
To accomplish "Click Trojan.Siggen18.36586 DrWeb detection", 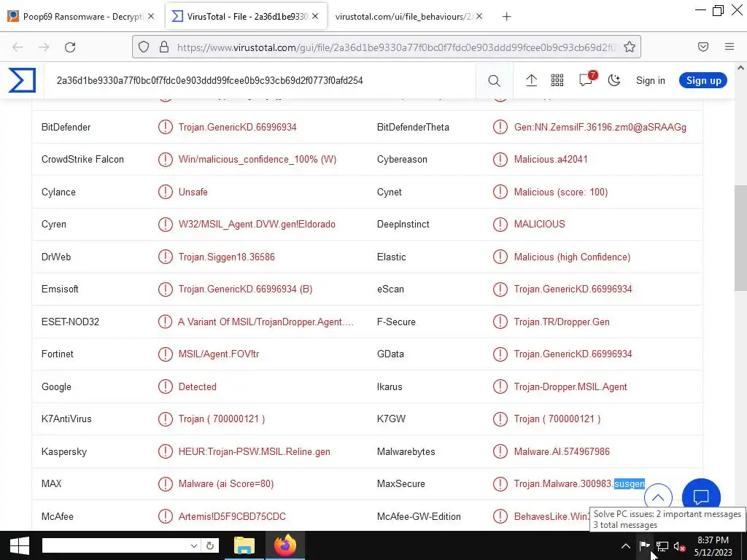I will pos(226,257).
